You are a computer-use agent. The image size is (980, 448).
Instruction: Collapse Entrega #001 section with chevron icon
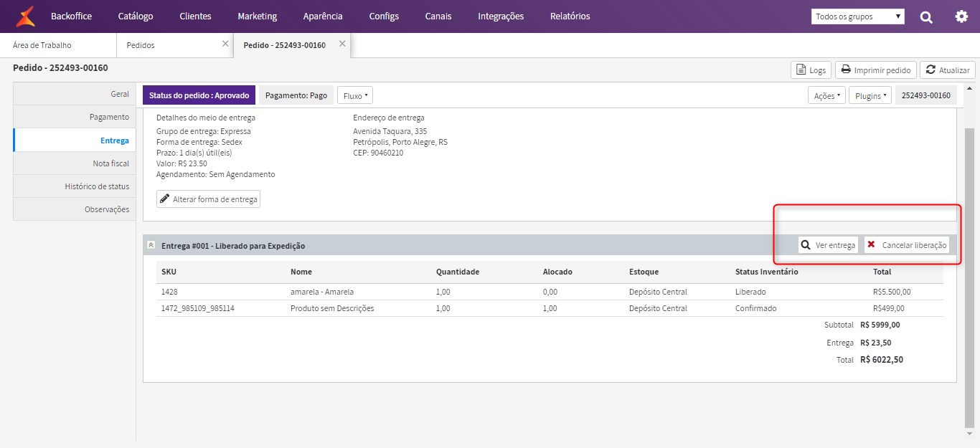[x=151, y=245]
